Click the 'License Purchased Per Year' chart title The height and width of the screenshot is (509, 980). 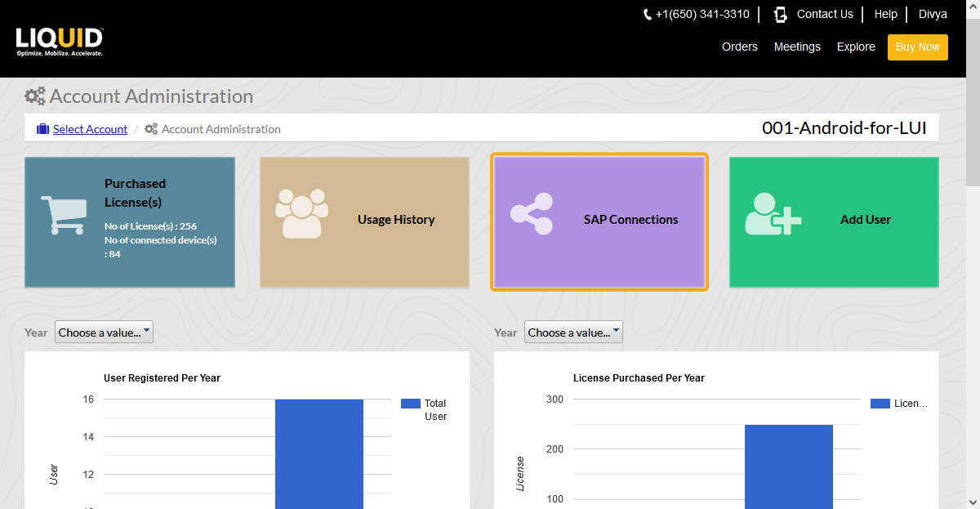tap(639, 378)
